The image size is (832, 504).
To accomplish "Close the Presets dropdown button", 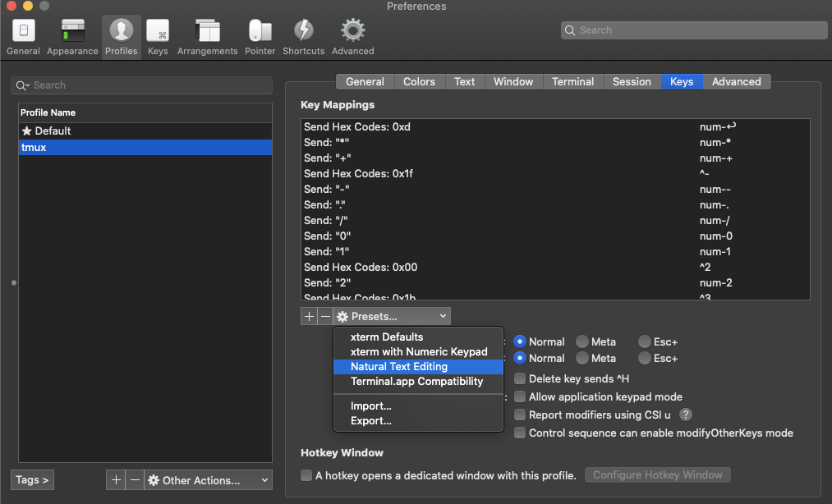I will tap(392, 316).
